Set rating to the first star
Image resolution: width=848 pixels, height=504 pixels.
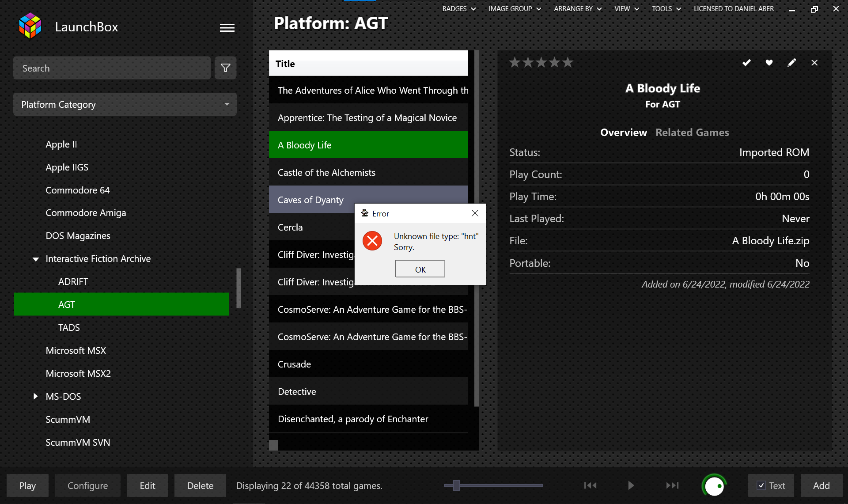pos(515,62)
